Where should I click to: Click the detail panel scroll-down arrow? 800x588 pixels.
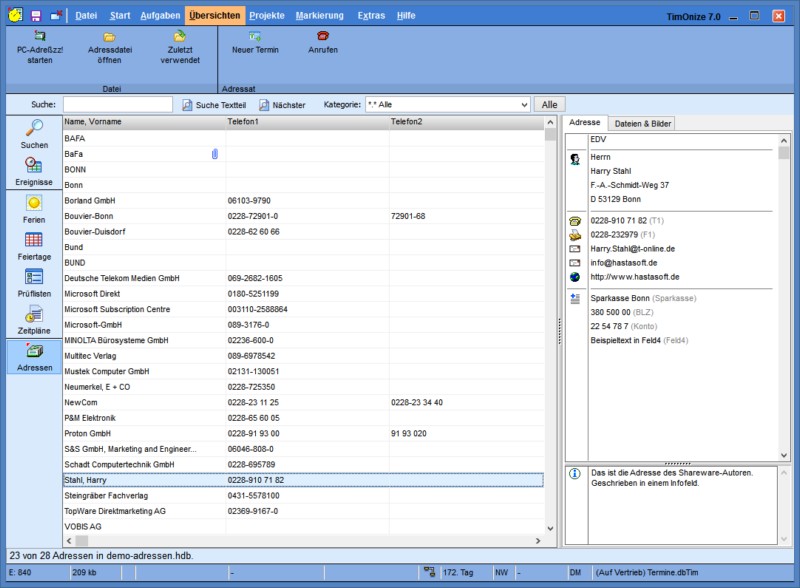tap(784, 455)
